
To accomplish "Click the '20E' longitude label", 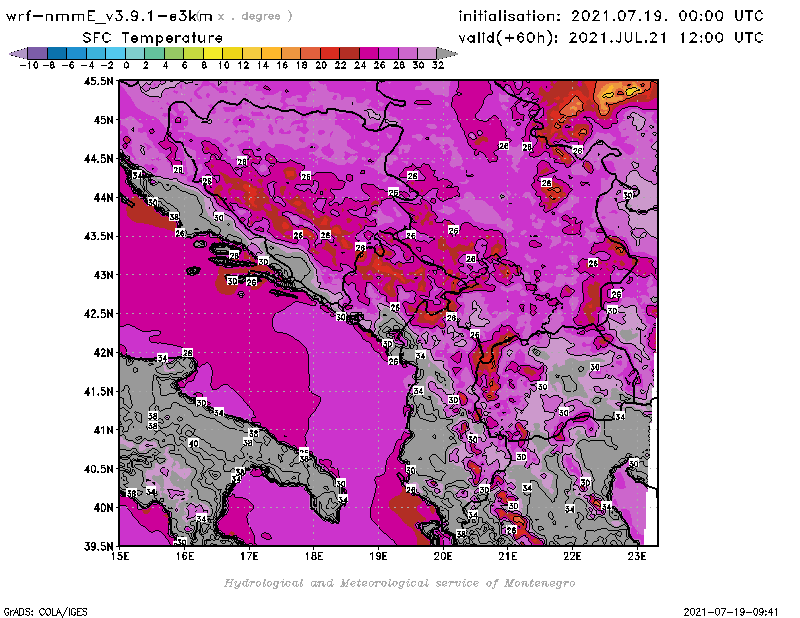I will (443, 556).
